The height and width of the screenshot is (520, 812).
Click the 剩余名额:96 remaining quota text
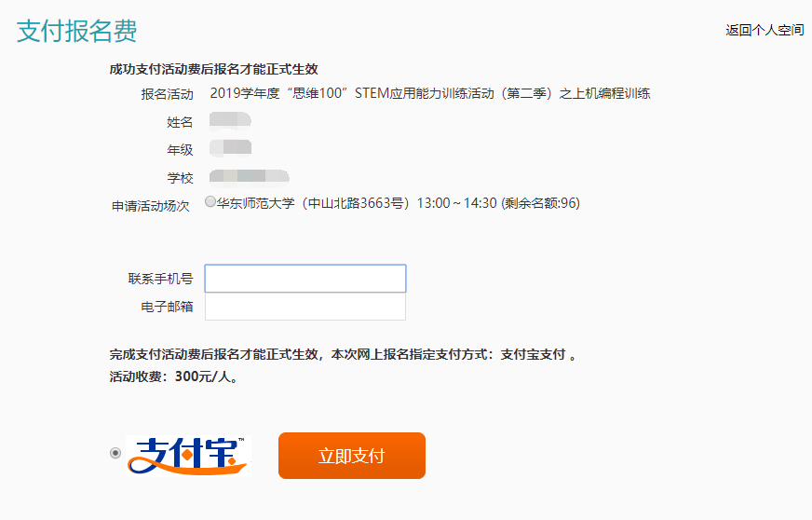click(541, 203)
